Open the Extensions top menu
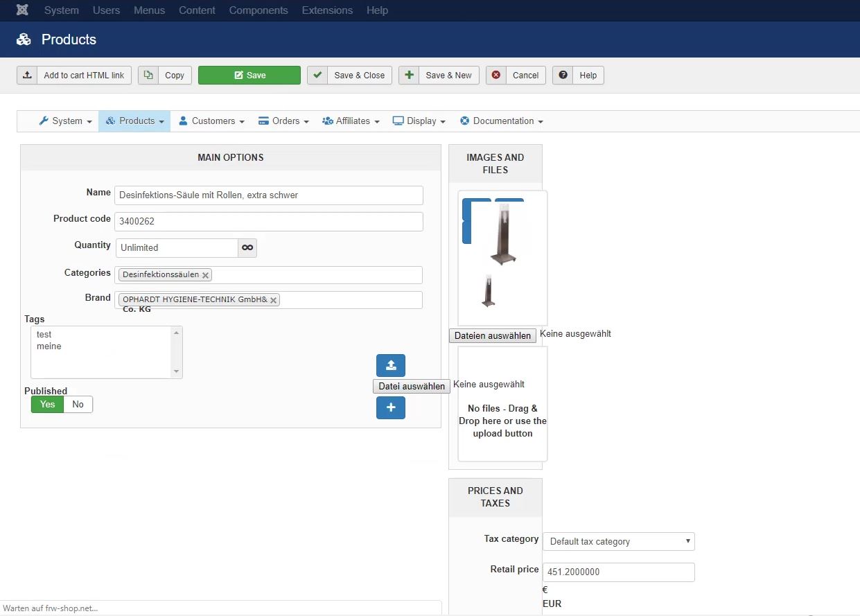860x616 pixels. 327,10
